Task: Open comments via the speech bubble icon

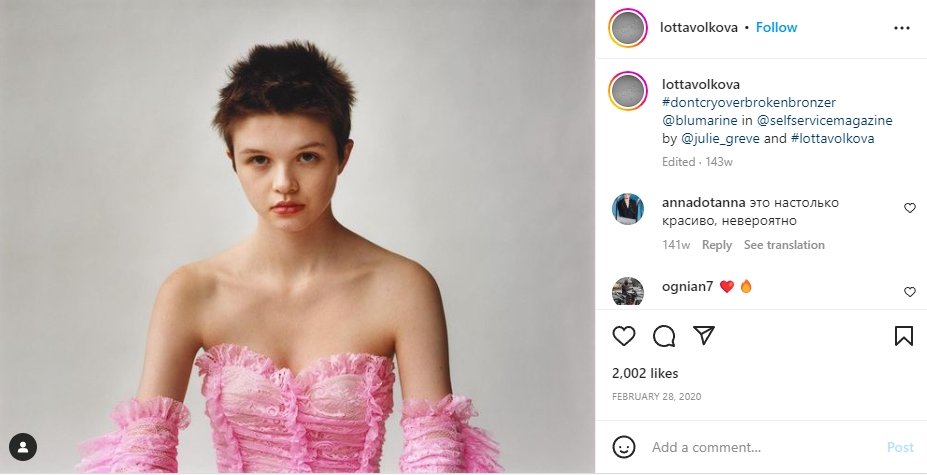Action: tap(664, 336)
